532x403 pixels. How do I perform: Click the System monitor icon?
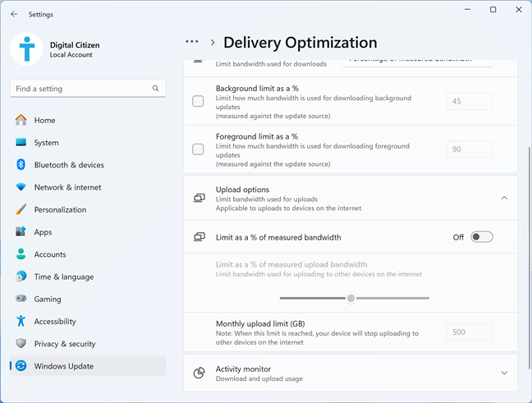click(21, 142)
